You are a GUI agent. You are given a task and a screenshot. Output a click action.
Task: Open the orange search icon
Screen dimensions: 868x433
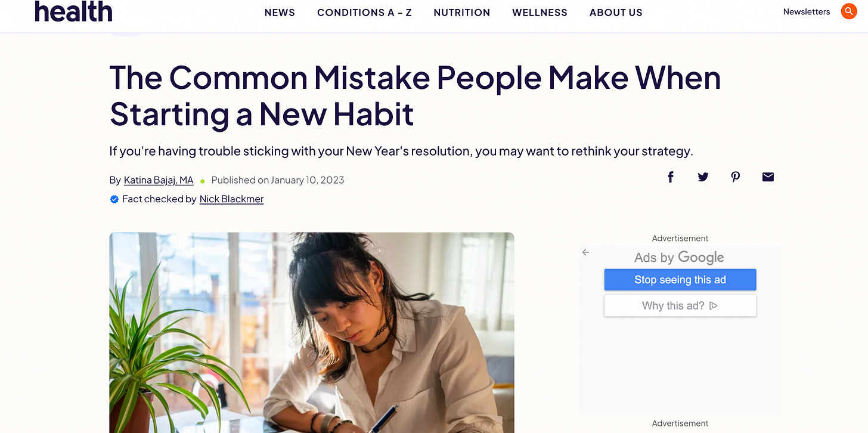tap(848, 11)
